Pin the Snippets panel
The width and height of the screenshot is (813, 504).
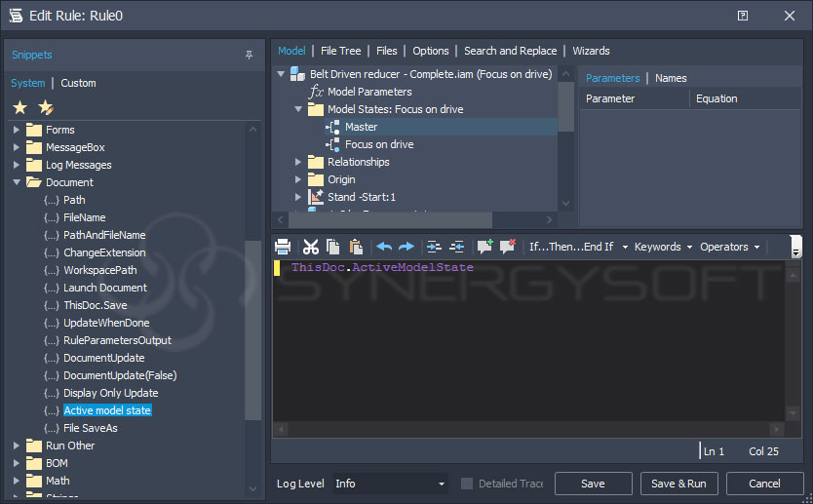point(250,56)
